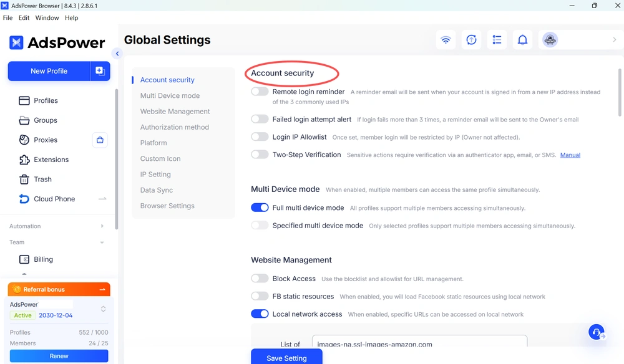
Task: Select Platform settings tab
Action: (x=154, y=143)
